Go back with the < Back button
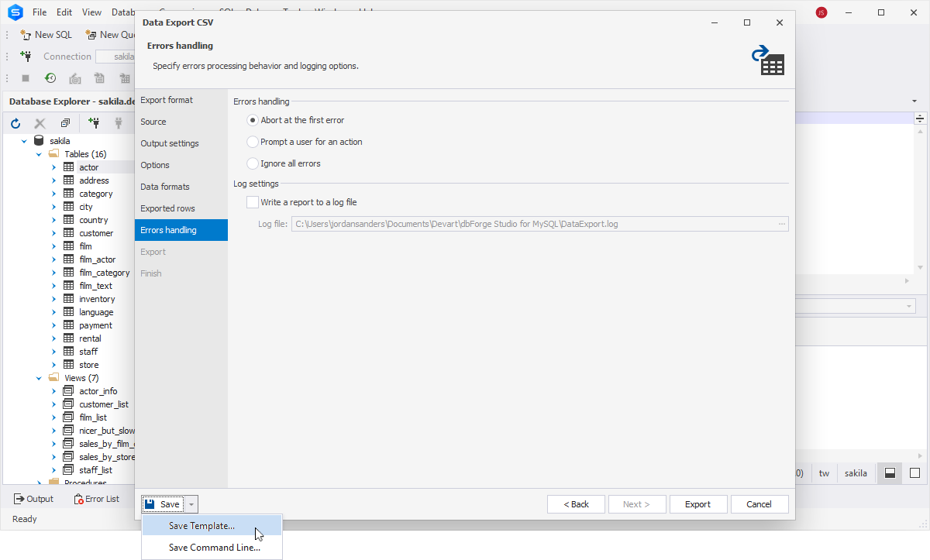Viewport: 930px width, 560px height. pos(576,504)
